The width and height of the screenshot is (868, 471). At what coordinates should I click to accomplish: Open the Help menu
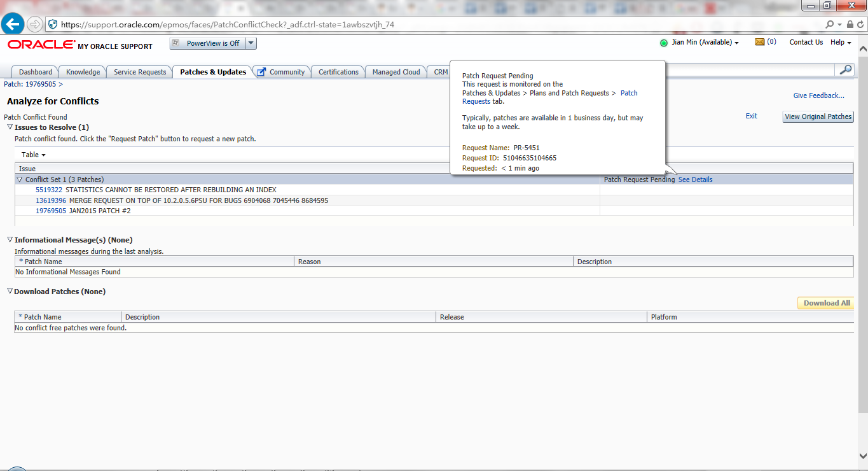pos(841,42)
